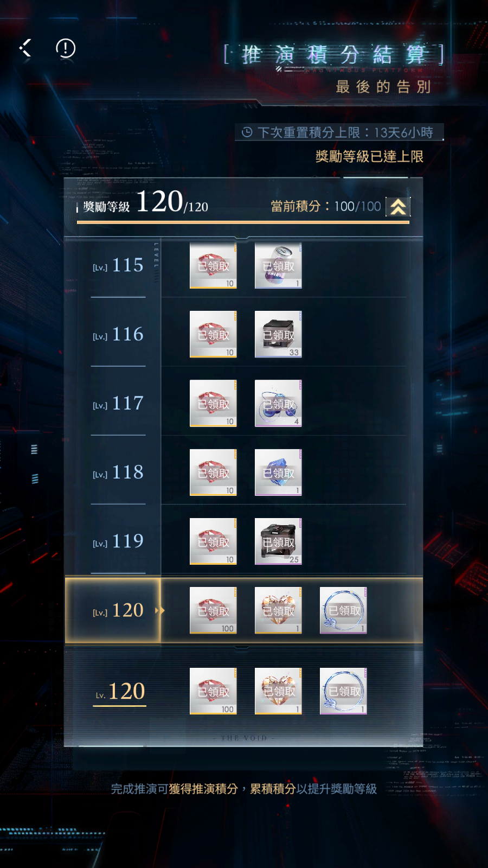488x868 pixels.
Task: Select level 115 red gem reward
Action: pos(213,265)
